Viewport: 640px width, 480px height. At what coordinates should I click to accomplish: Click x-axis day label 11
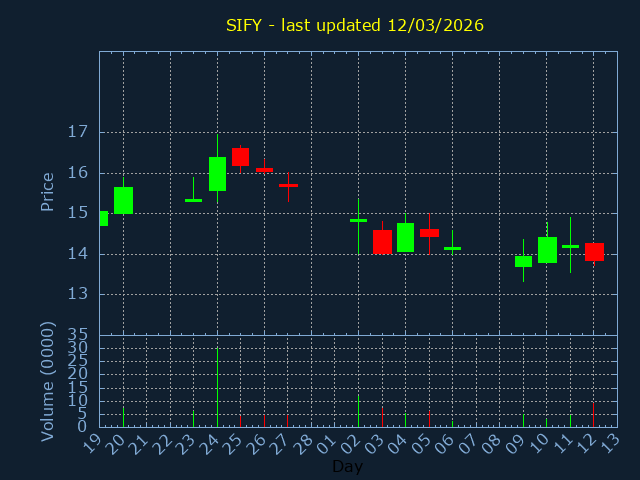pos(562,444)
